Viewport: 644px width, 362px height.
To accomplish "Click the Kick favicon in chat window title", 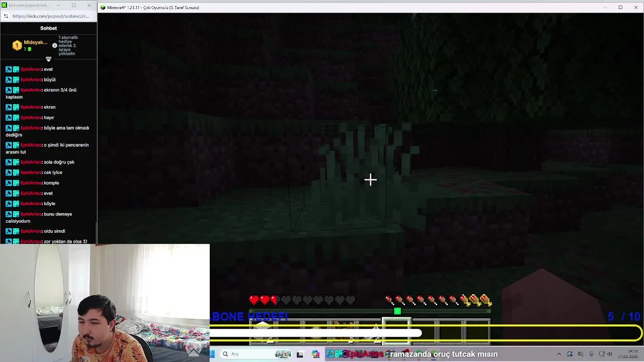I will [x=5, y=5].
